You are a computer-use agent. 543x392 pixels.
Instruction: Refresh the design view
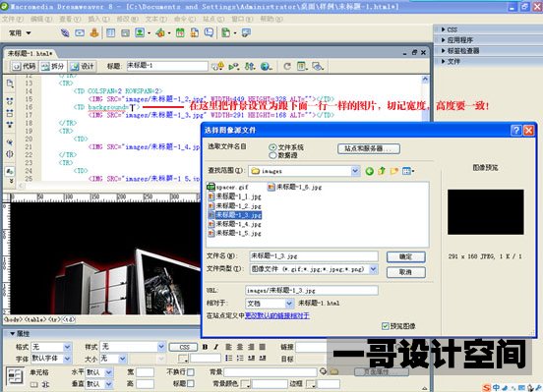pos(287,66)
